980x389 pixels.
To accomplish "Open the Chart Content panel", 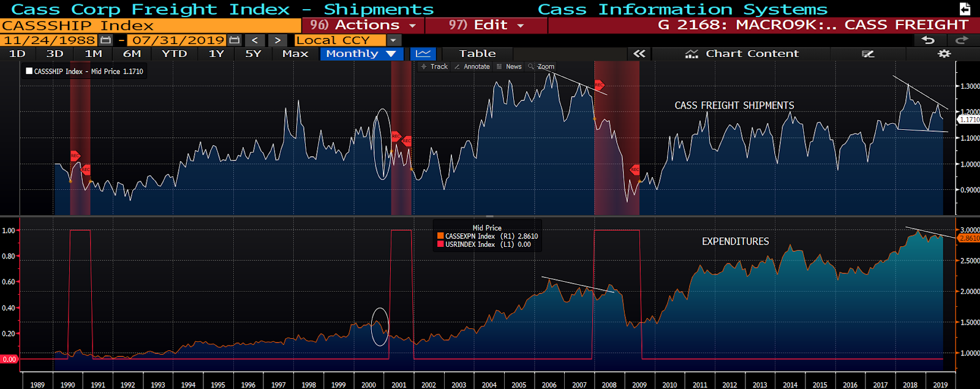I will click(x=742, y=54).
